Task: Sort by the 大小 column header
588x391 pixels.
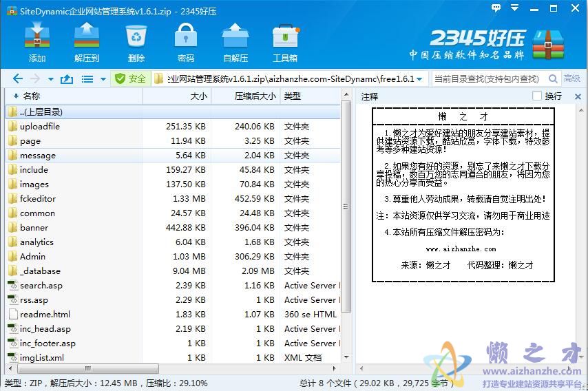Action: (x=177, y=96)
